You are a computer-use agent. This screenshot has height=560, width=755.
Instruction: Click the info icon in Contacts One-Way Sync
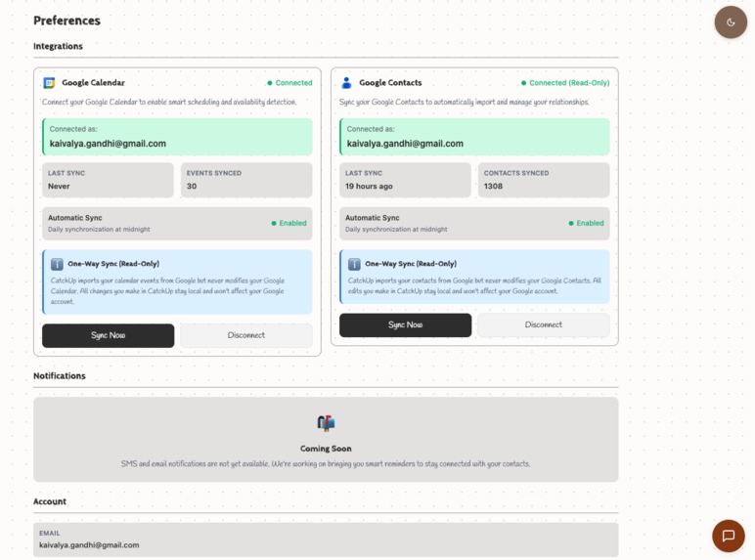[x=354, y=264]
